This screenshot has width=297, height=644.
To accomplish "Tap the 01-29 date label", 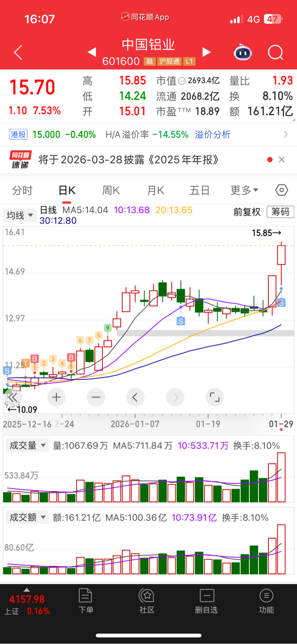I will (281, 424).
